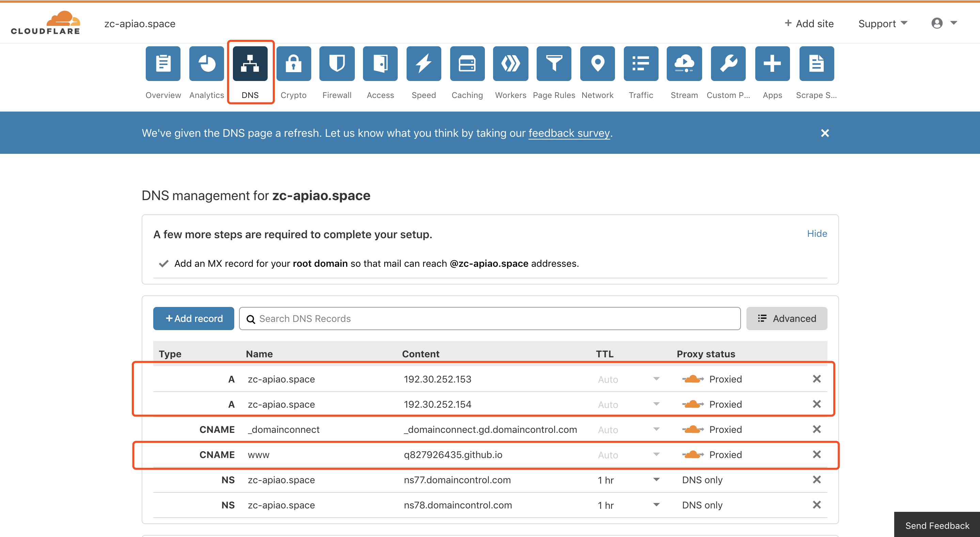This screenshot has width=980, height=537.
Task: Delete the _domainconnect CNAME record
Action: pyautogui.click(x=817, y=429)
